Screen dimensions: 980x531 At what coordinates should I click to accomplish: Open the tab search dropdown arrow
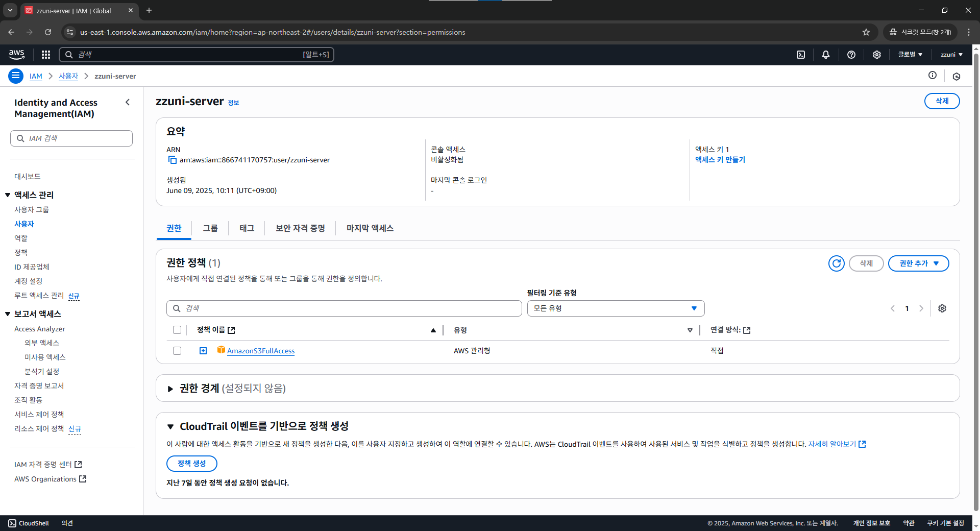coord(10,10)
